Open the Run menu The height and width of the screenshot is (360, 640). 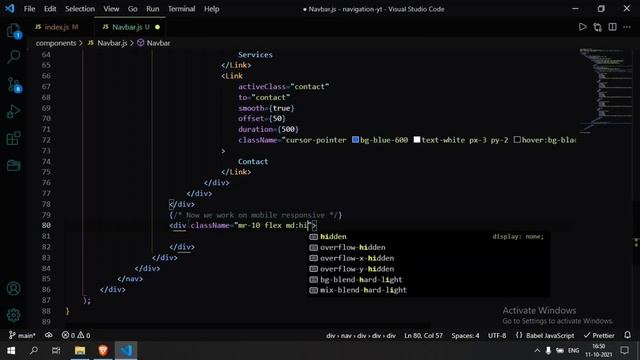tap(153, 9)
